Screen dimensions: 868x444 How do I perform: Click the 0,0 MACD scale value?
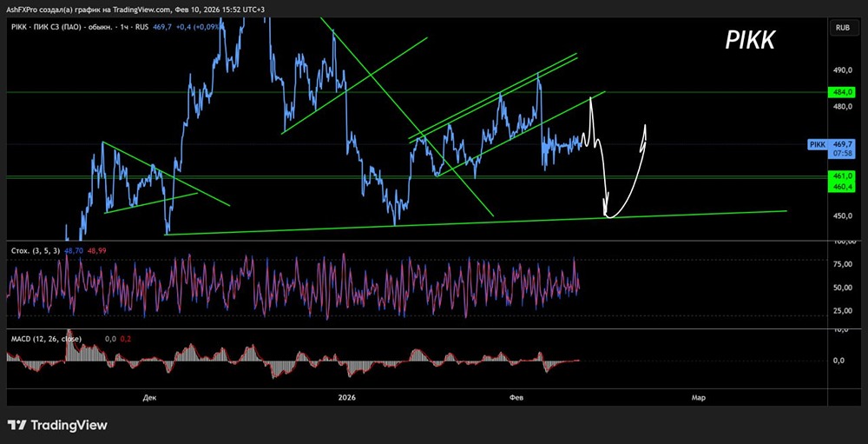tap(838, 361)
